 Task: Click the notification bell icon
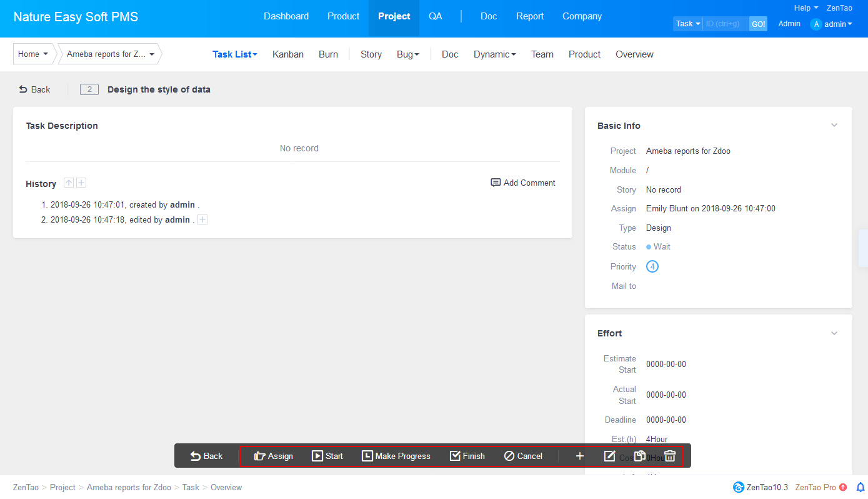[861, 487]
